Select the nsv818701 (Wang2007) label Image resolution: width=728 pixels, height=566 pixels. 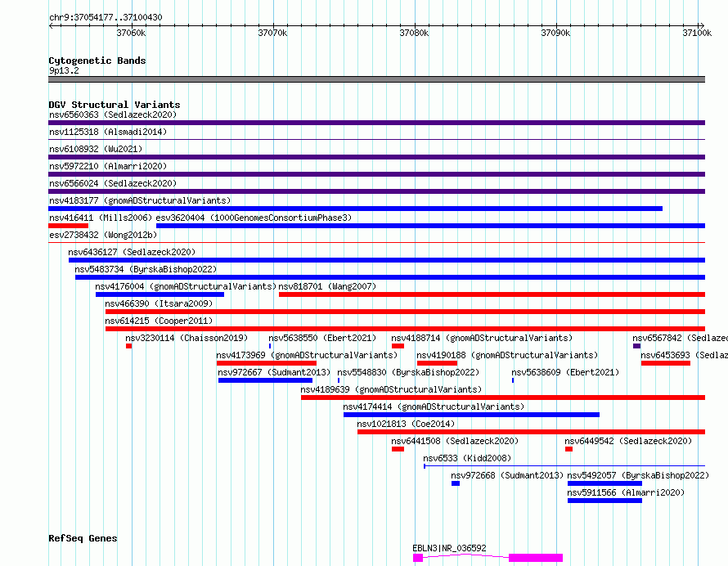point(327,286)
